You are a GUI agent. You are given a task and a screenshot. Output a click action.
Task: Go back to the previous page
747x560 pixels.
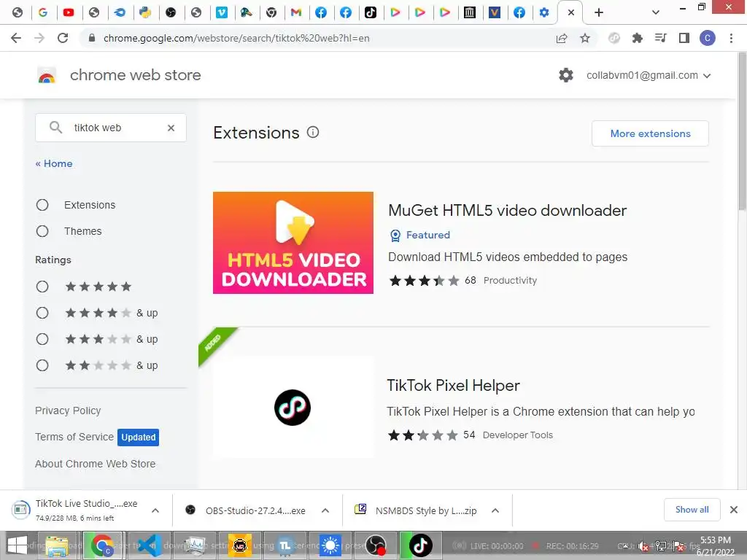pos(16,38)
